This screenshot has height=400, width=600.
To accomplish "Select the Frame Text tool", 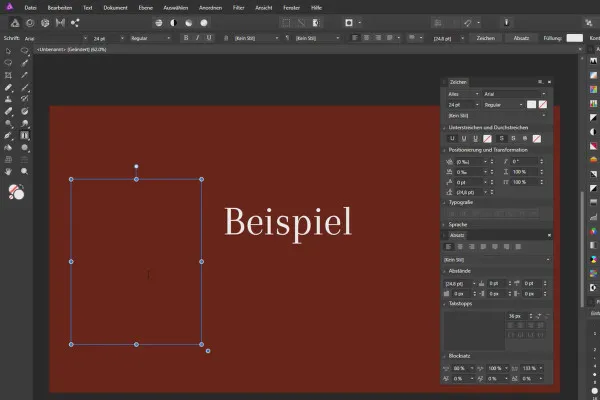I will tap(24, 136).
